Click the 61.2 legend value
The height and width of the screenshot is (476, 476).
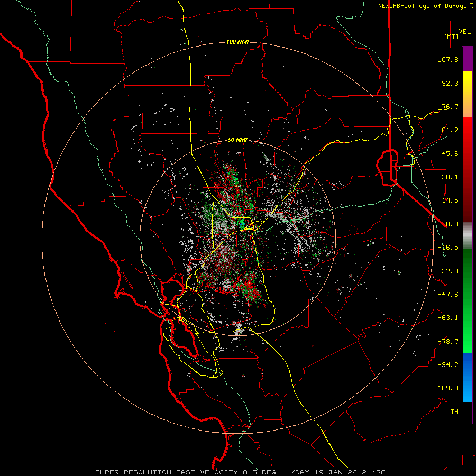(450, 130)
